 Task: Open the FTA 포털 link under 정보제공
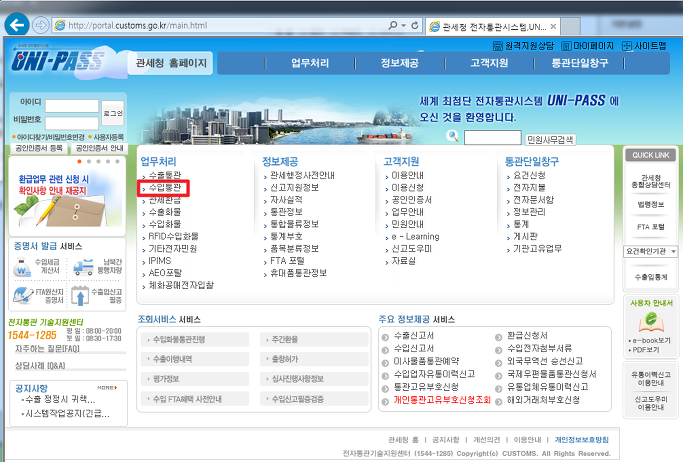(287, 261)
